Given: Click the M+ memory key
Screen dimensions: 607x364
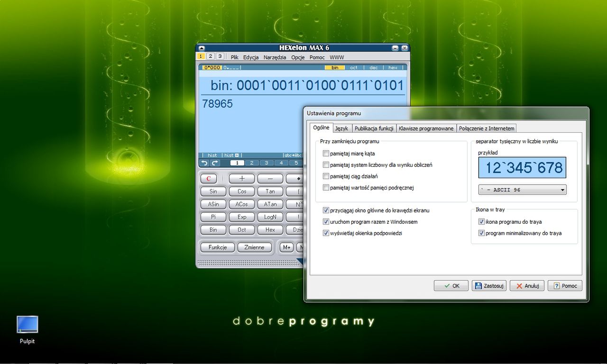Looking at the screenshot, I should click(286, 247).
